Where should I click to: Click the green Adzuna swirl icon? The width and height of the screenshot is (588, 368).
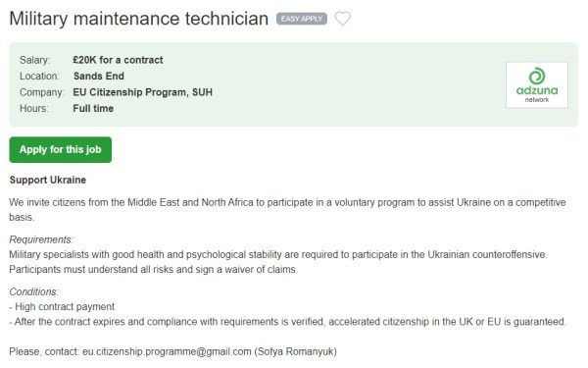(x=537, y=77)
